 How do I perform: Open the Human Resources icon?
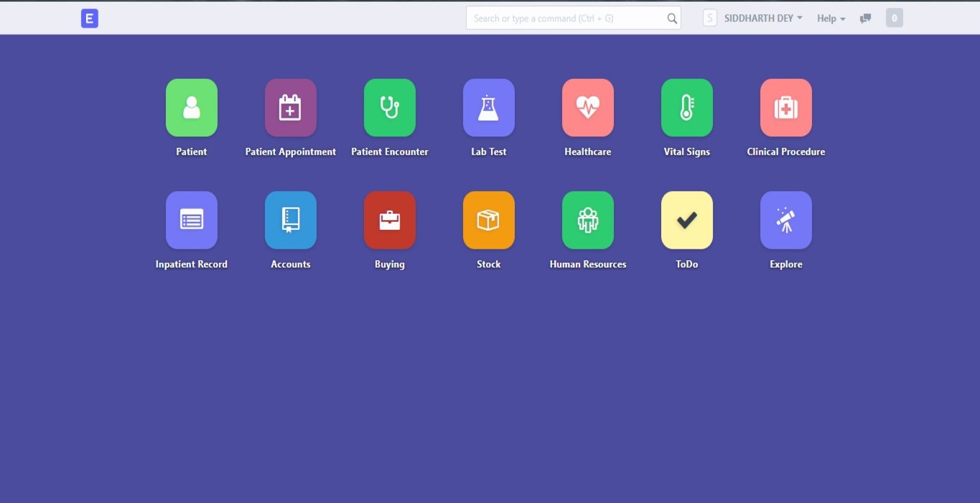[587, 220]
